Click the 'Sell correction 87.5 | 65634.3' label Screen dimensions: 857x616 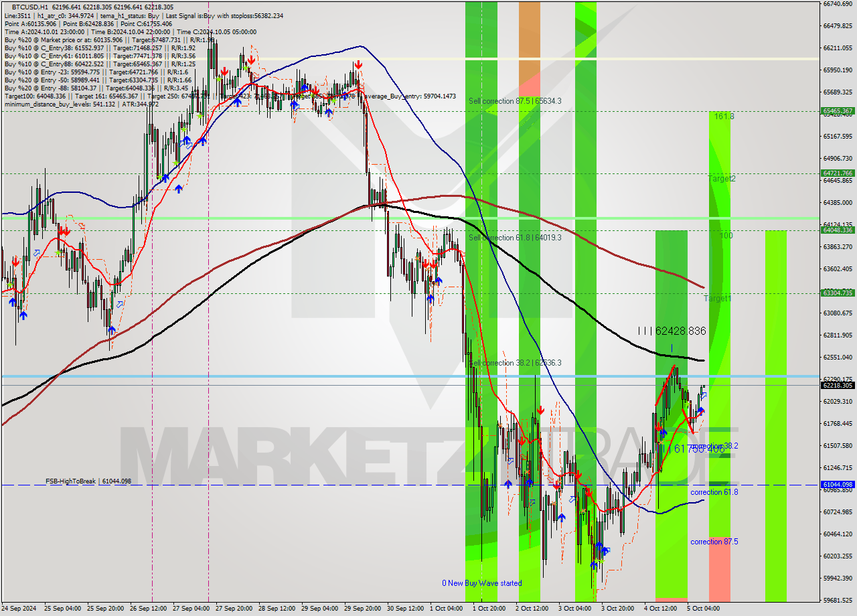point(515,101)
